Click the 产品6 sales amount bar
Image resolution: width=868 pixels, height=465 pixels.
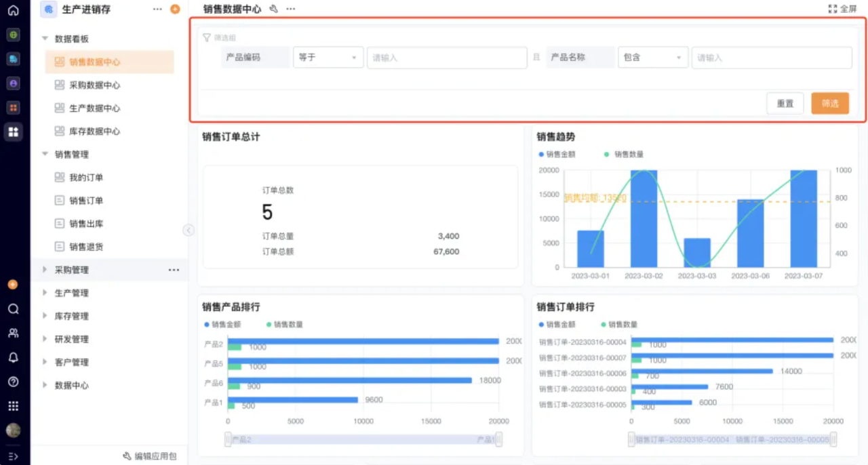tap(349, 380)
